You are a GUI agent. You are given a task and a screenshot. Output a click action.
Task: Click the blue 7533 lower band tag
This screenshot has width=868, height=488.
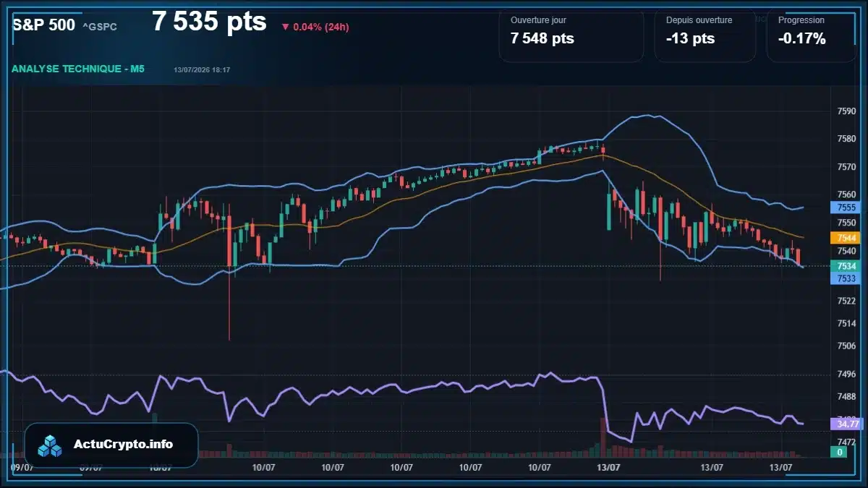pyautogui.click(x=846, y=278)
